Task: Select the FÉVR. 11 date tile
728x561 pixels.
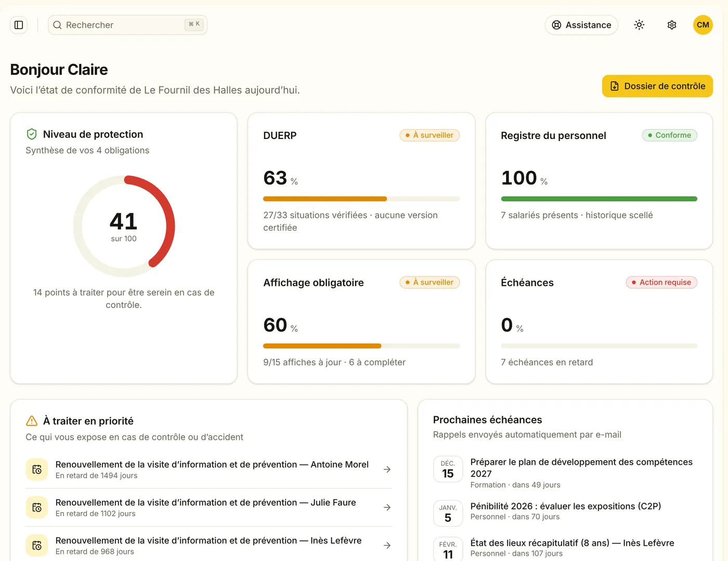Action: [x=448, y=550]
